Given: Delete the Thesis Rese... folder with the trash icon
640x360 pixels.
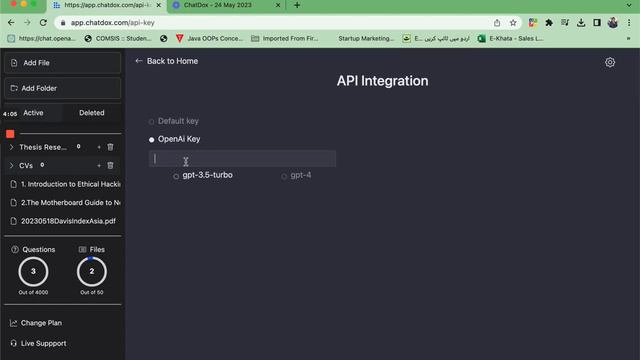Looking at the screenshot, I should click(x=110, y=147).
